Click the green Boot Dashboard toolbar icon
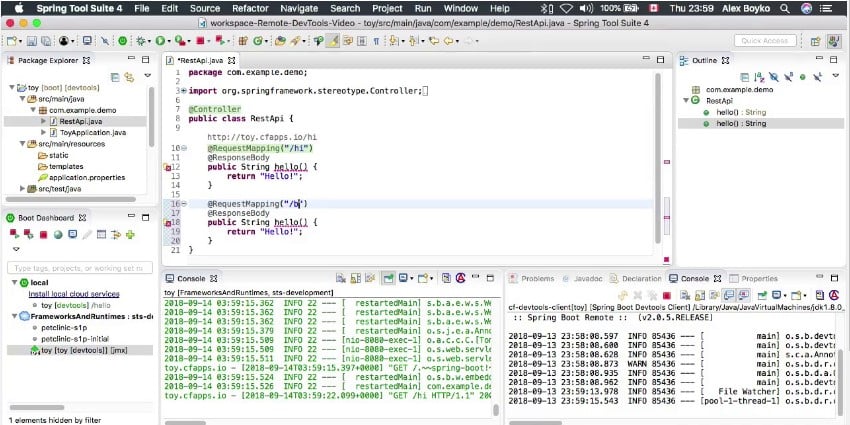The image size is (850, 425). [x=123, y=41]
